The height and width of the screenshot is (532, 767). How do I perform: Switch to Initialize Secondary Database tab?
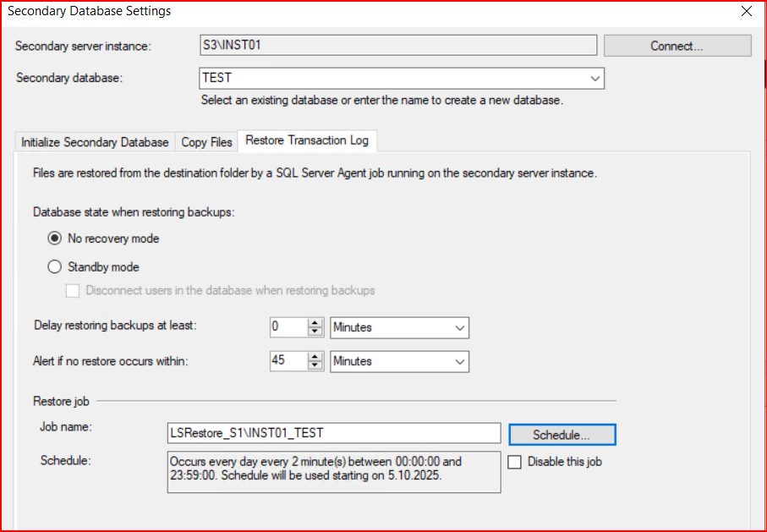click(x=95, y=142)
